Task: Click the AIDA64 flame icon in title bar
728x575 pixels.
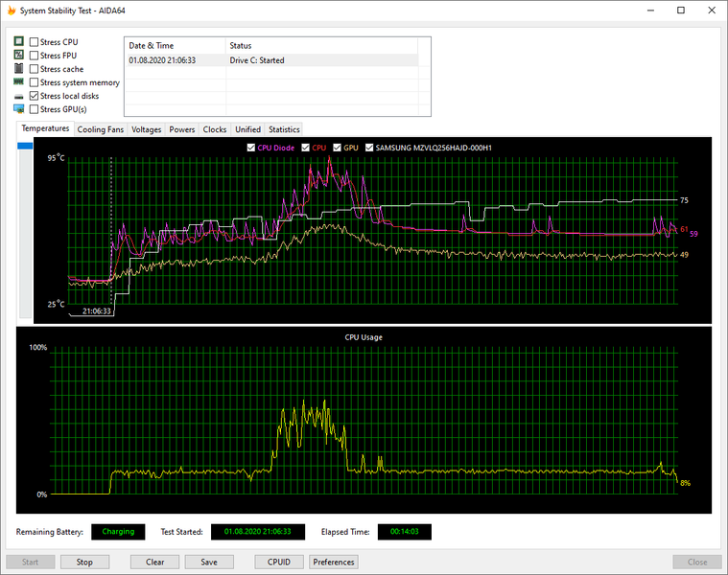Action: coord(11,11)
